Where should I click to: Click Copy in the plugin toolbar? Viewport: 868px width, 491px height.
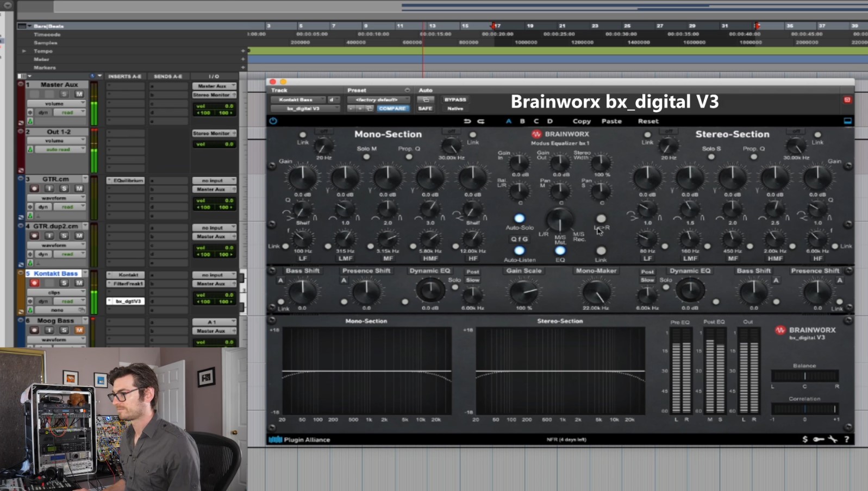pos(581,121)
